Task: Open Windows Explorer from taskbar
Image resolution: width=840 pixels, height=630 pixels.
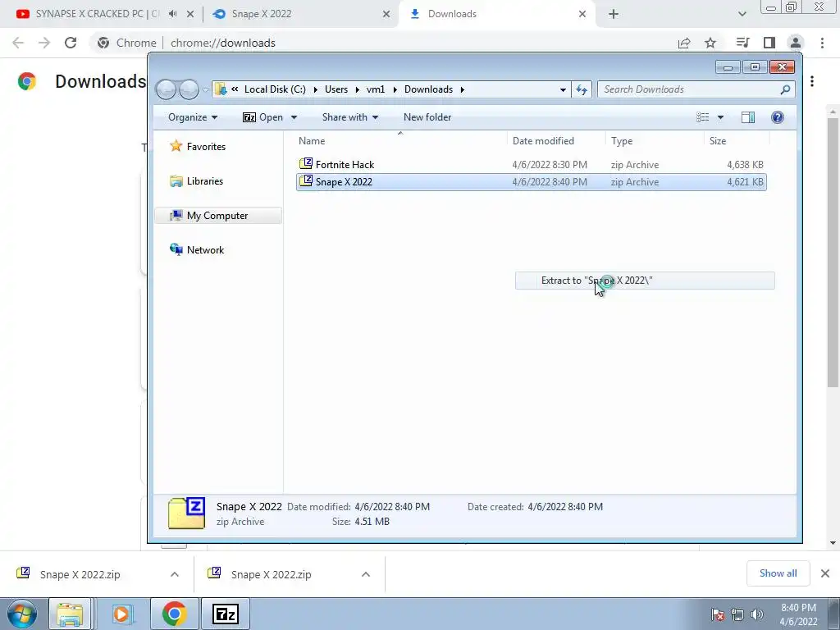Action: (70, 614)
